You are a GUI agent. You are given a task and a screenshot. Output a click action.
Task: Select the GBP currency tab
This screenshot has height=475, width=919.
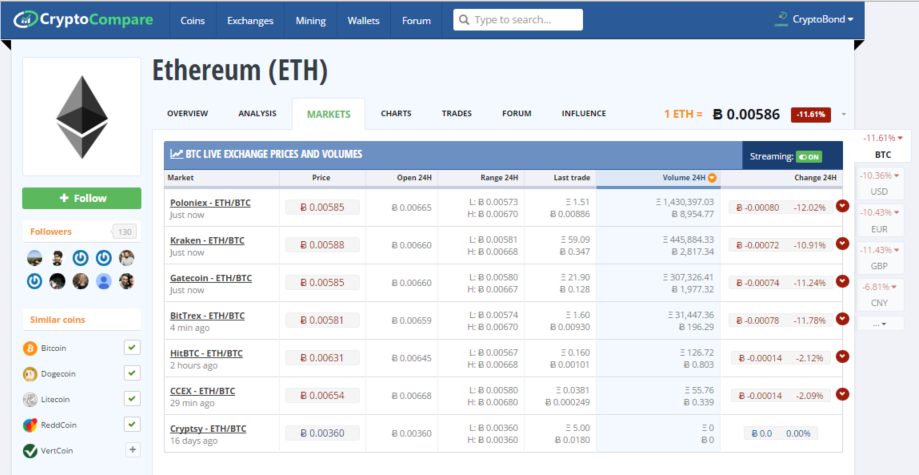[880, 258]
